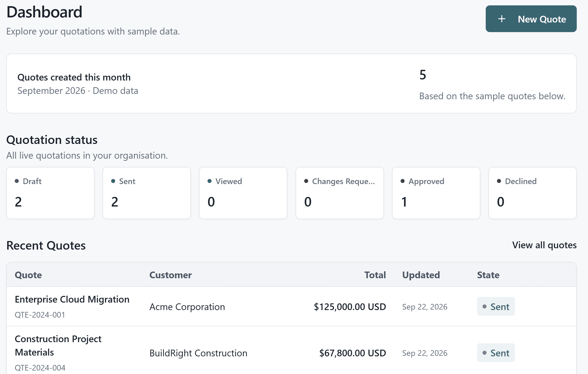
Task: Select the Sent status card
Action: click(147, 193)
